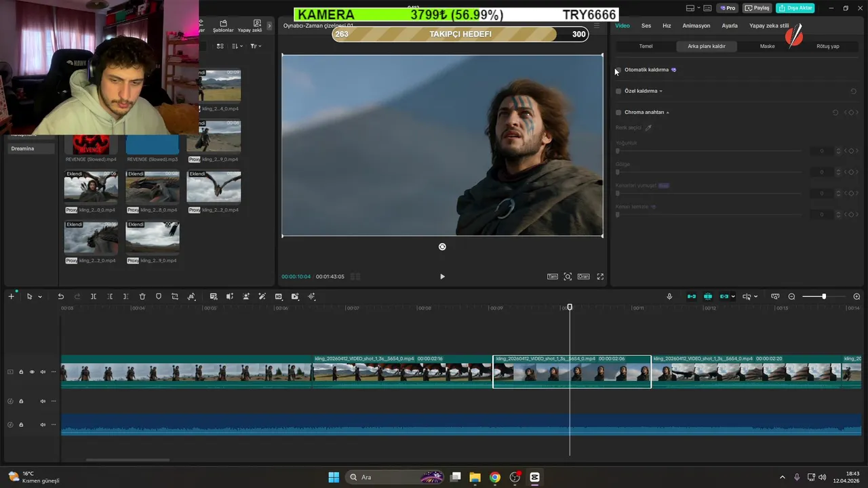The height and width of the screenshot is (488, 868).
Task: Click the Oran ratio button
Action: [583, 277]
